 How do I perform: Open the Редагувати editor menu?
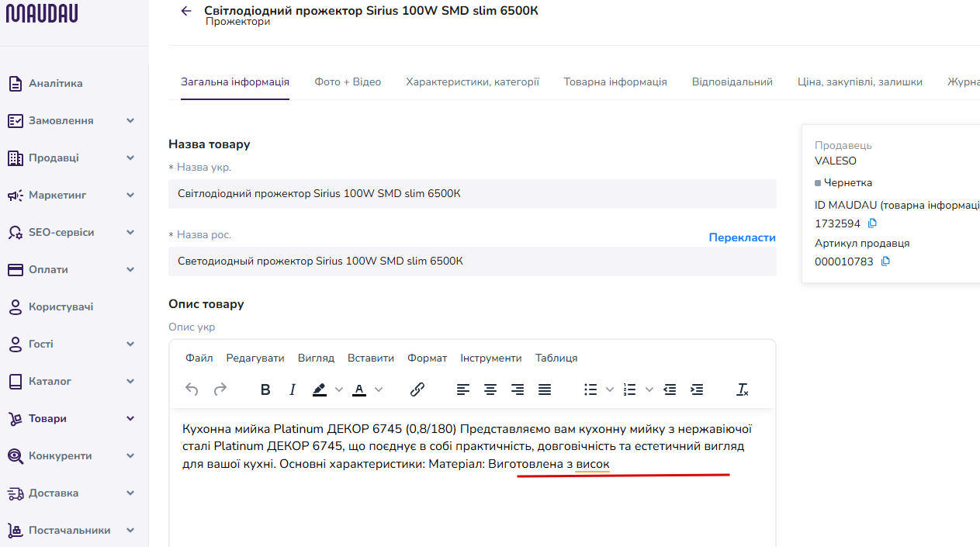(255, 358)
